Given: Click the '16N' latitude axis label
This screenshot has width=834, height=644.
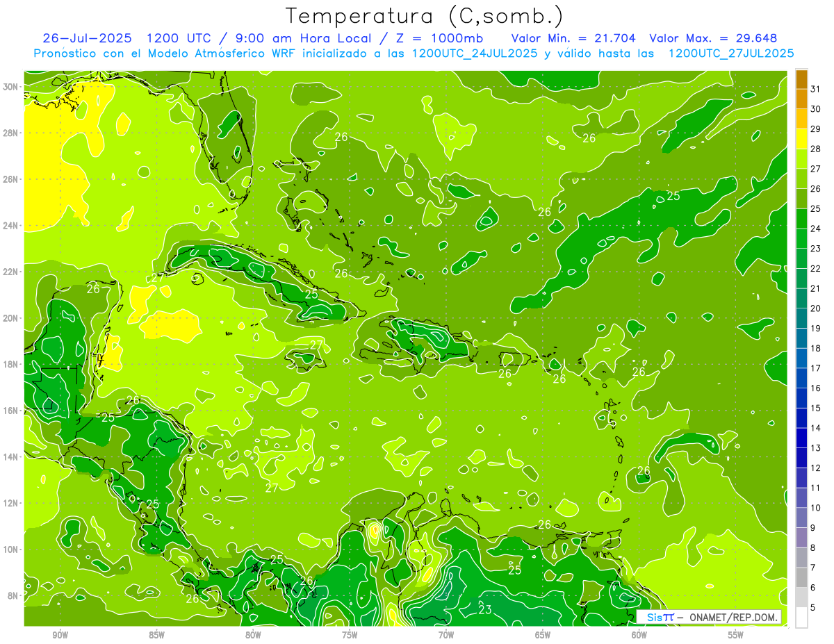Looking at the screenshot, I should 10,411.
